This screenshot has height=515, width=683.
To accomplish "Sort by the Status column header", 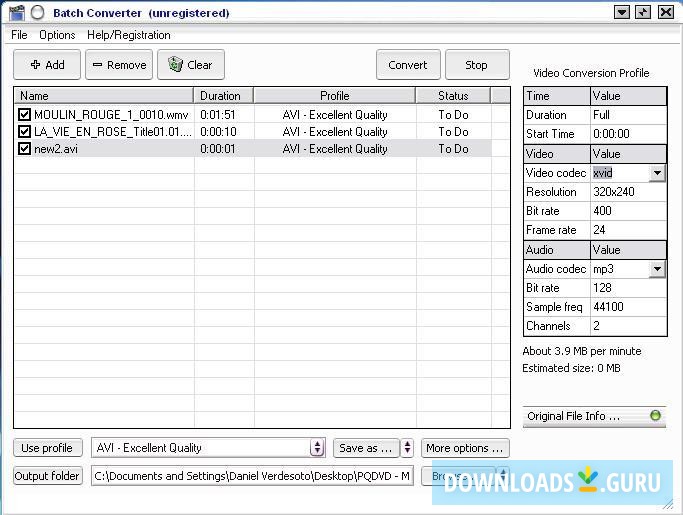I will (453, 95).
